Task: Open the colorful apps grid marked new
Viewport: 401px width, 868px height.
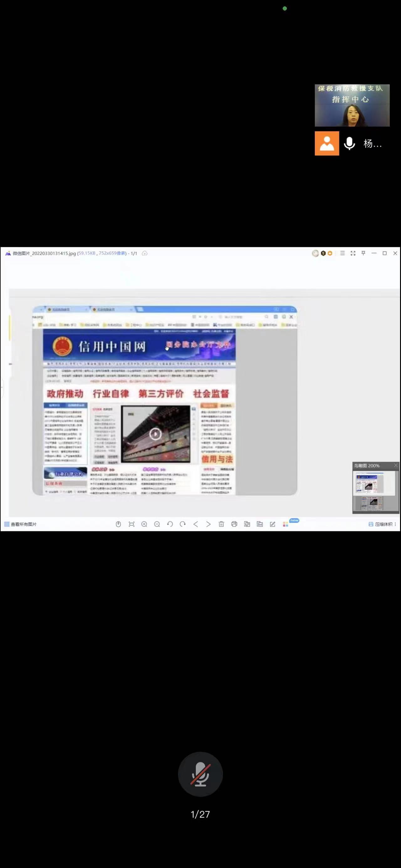Action: click(x=285, y=524)
